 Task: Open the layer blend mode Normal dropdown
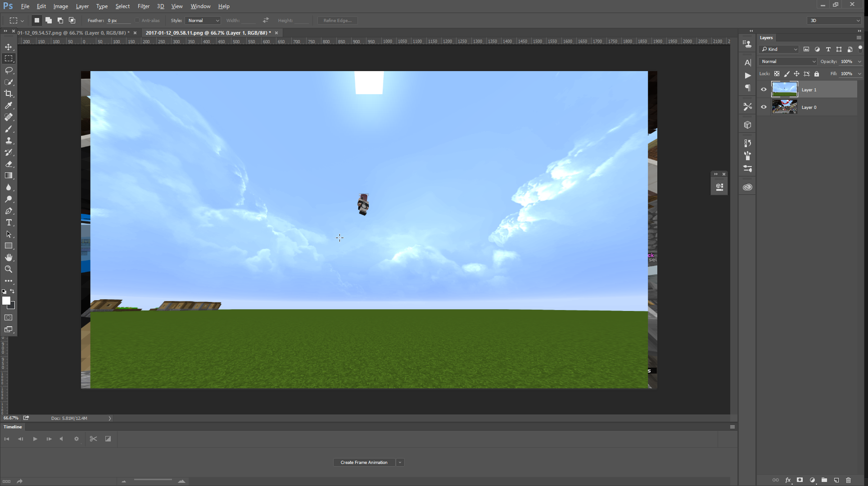[788, 61]
